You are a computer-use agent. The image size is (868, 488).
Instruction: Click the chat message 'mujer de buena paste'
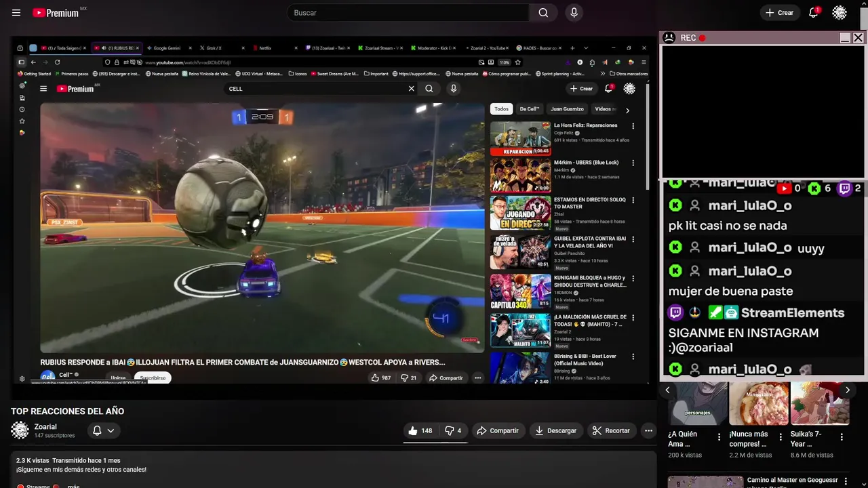[730, 291]
